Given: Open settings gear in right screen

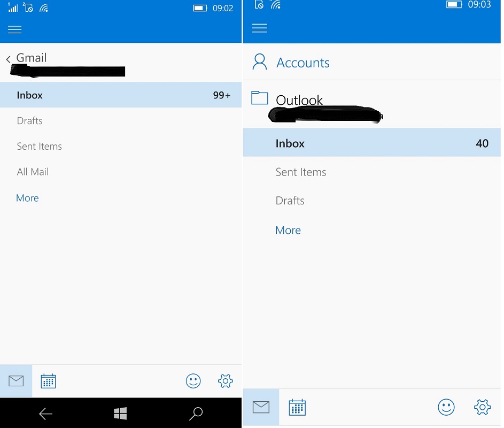Looking at the screenshot, I should 482,407.
